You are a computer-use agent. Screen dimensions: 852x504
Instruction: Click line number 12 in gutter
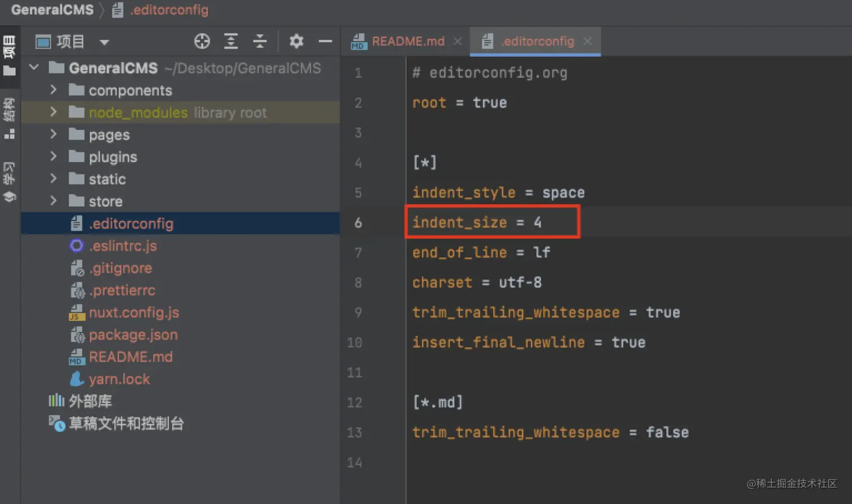(x=354, y=402)
